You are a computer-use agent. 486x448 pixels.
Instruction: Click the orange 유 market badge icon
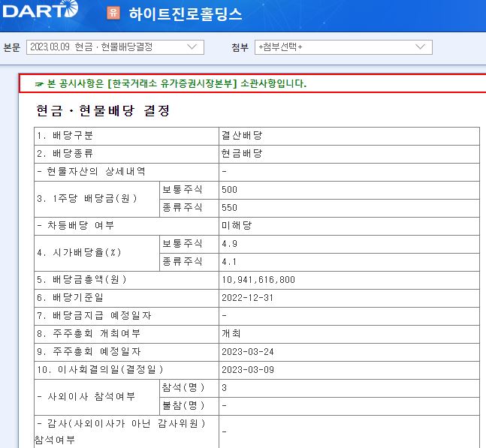(113, 13)
